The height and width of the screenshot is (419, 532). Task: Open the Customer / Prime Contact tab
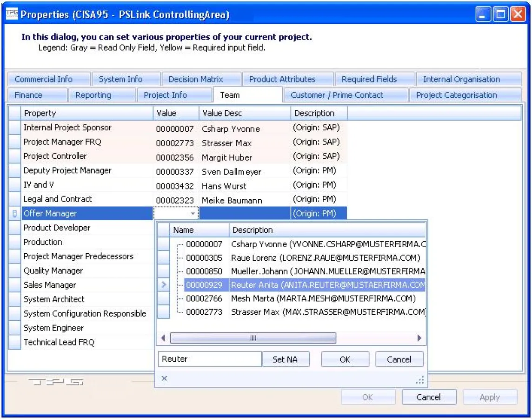click(x=337, y=95)
